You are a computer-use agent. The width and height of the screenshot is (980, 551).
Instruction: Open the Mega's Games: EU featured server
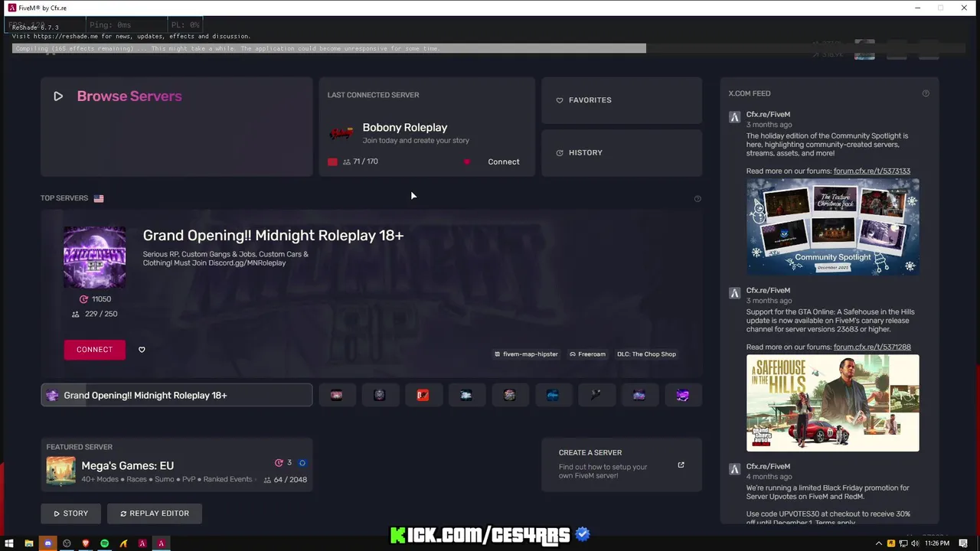click(x=177, y=465)
